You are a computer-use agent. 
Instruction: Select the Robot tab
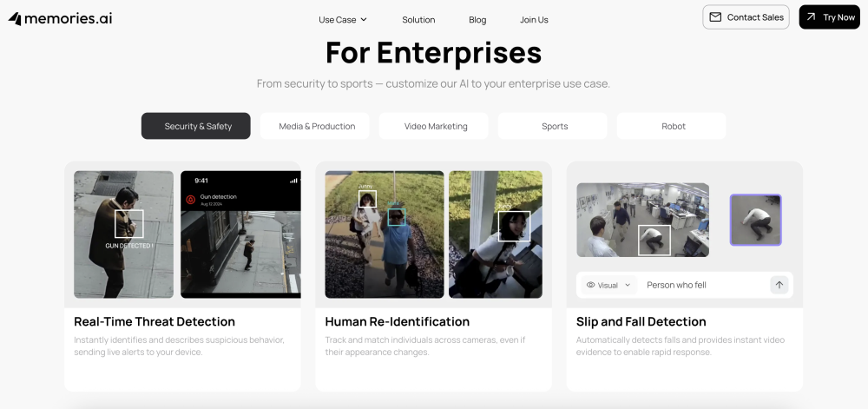[672, 126]
